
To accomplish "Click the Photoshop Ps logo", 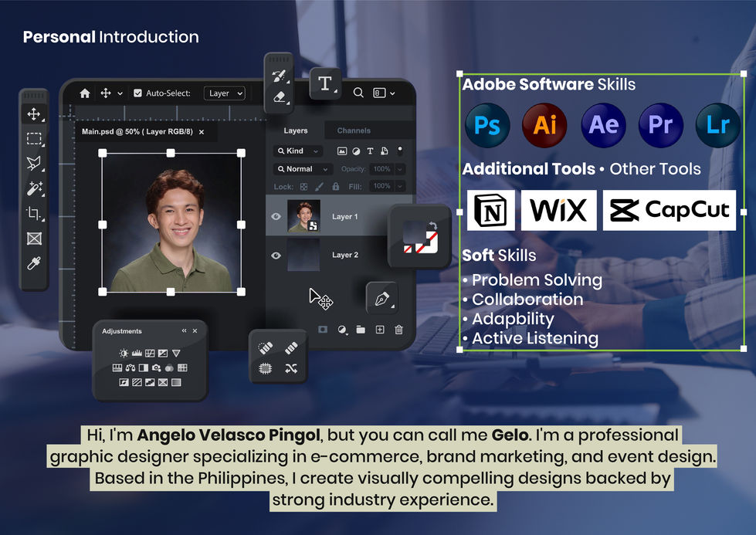I will click(x=487, y=125).
